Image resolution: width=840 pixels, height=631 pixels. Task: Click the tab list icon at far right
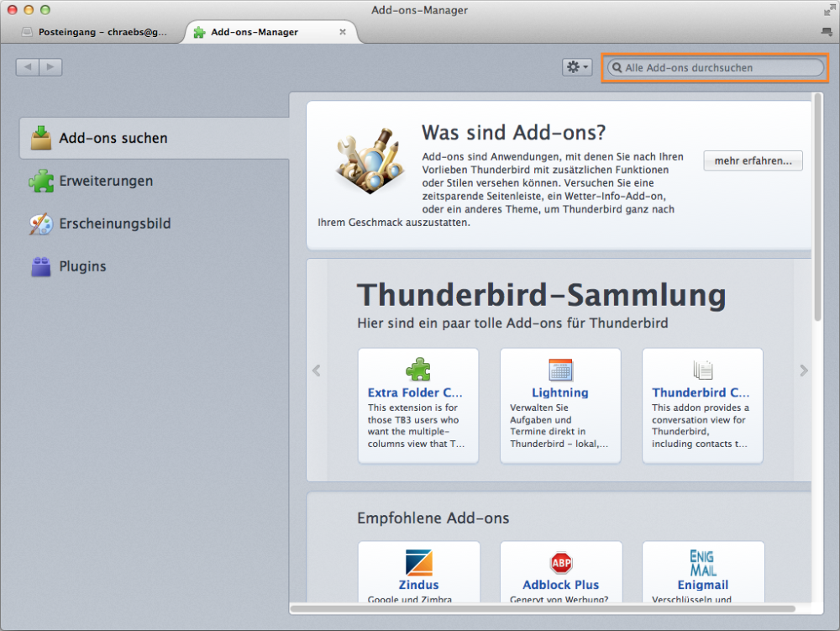(827, 32)
